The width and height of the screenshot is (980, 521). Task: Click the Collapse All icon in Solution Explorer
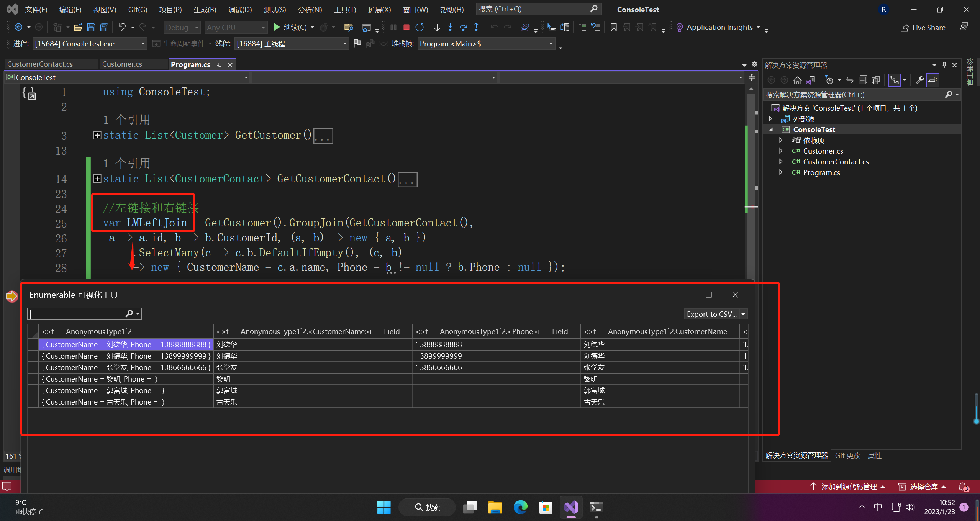[x=863, y=80]
